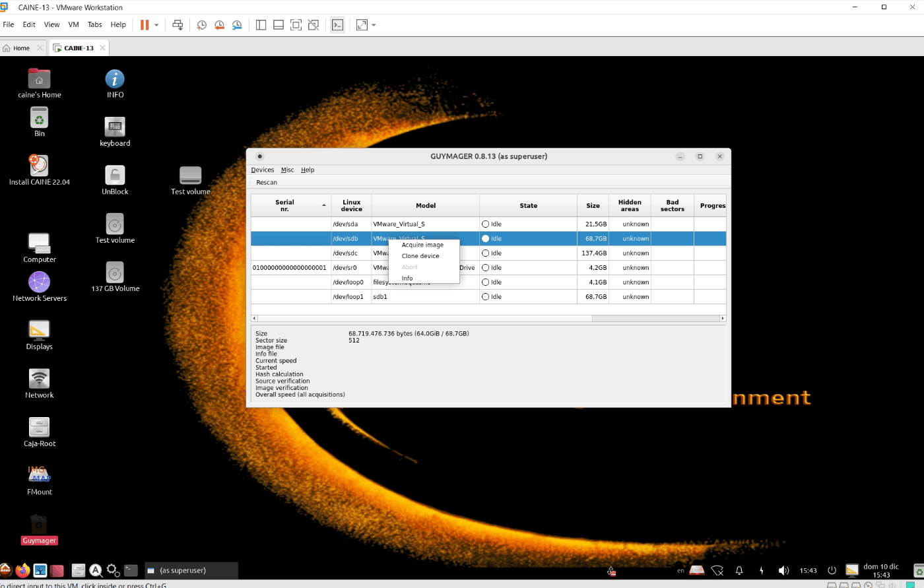Sort table by Serial nr. column

coord(291,205)
